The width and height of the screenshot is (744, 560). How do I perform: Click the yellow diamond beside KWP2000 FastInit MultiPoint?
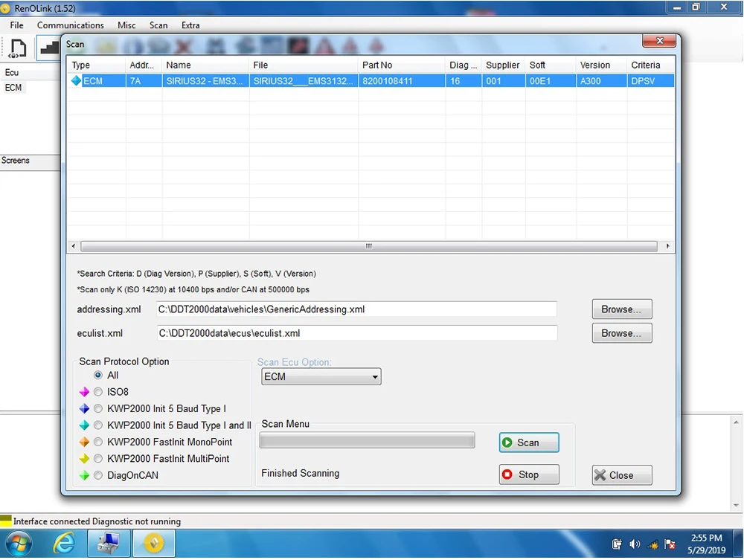tap(84, 459)
